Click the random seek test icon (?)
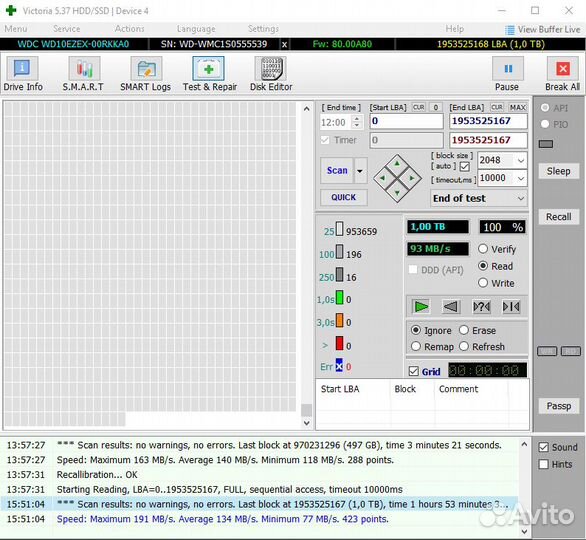This screenshot has height=540, width=586. point(481,307)
